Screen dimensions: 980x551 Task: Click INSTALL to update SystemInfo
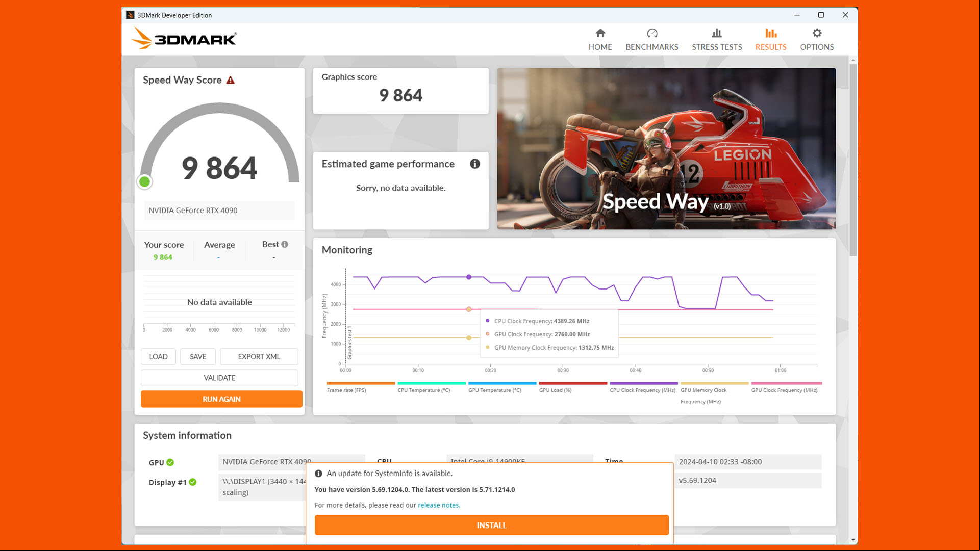point(491,525)
